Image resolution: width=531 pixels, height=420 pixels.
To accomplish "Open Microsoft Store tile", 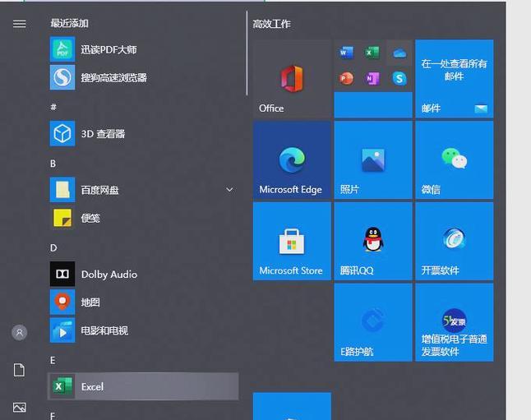I will pos(292,241).
